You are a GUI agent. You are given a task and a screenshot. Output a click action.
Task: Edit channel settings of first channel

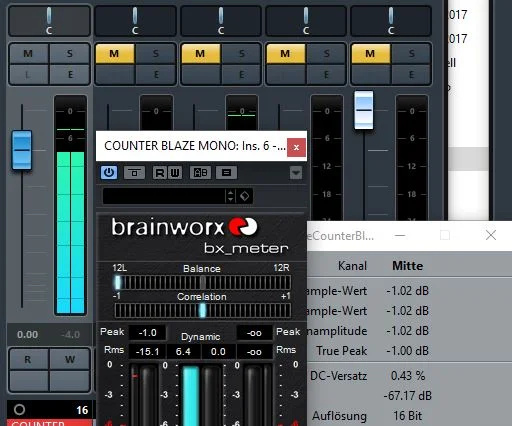tap(70, 74)
